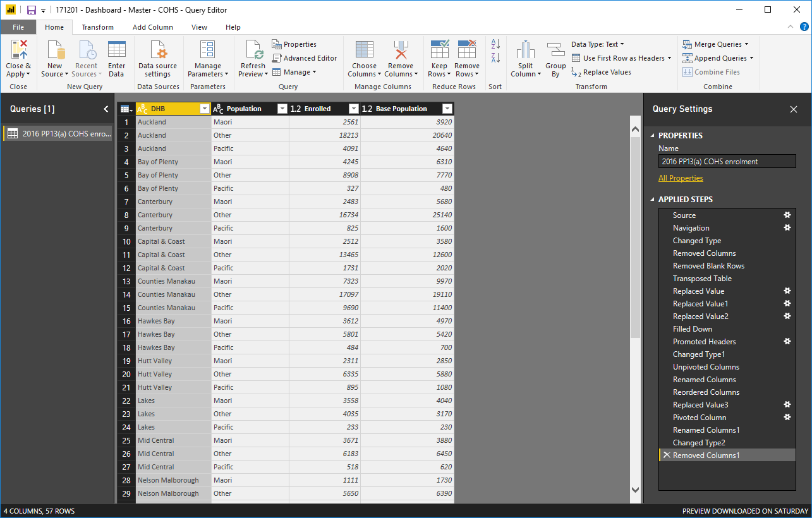The image size is (812, 518).
Task: Click the Split Column icon
Action: pyautogui.click(x=526, y=50)
